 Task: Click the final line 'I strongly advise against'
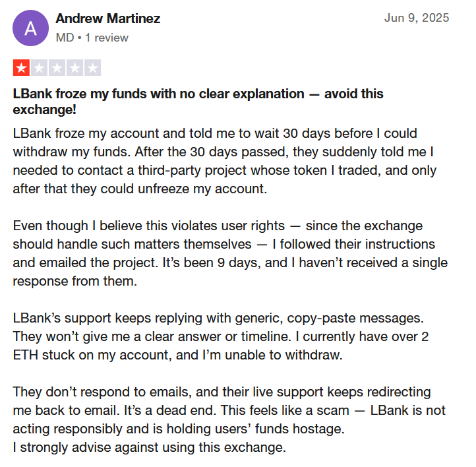[x=150, y=447]
